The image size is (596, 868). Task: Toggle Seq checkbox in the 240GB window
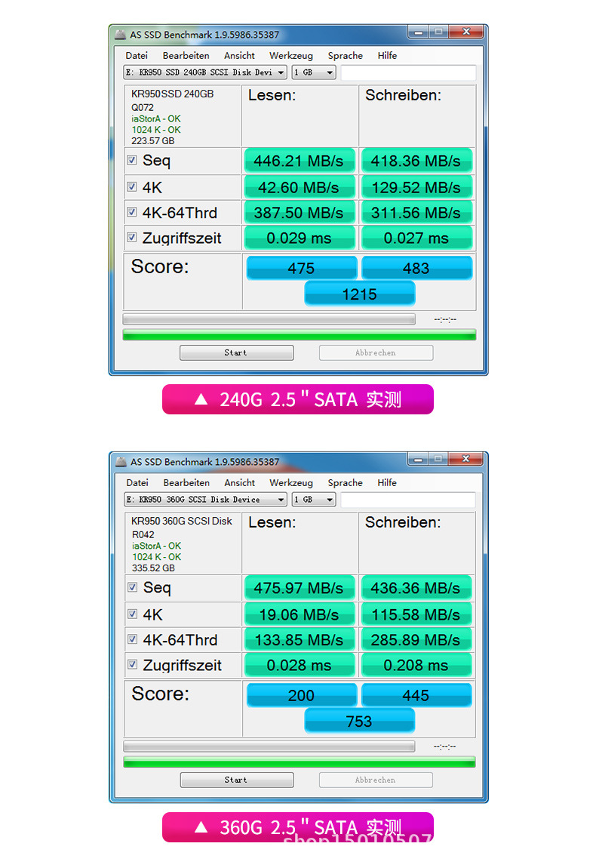(x=132, y=160)
